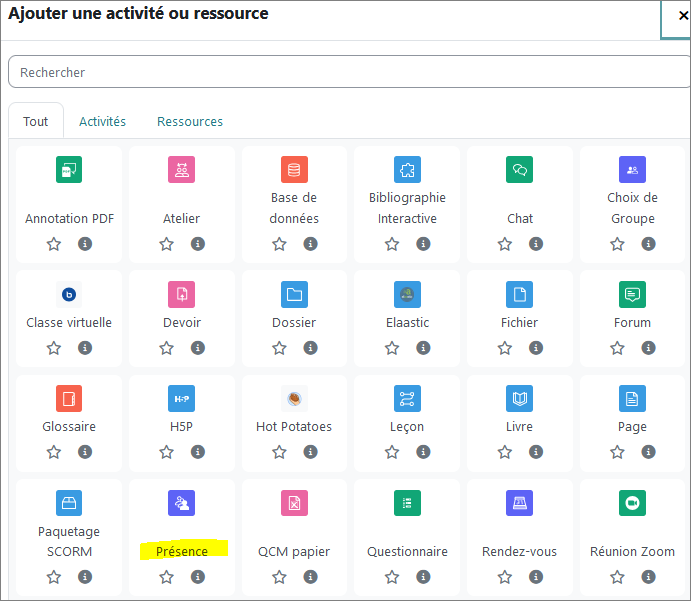Click the Fichier label link

pos(520,323)
